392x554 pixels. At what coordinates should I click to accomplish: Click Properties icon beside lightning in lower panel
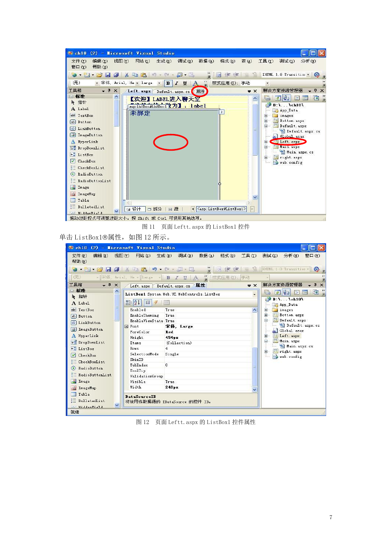pos(148,302)
